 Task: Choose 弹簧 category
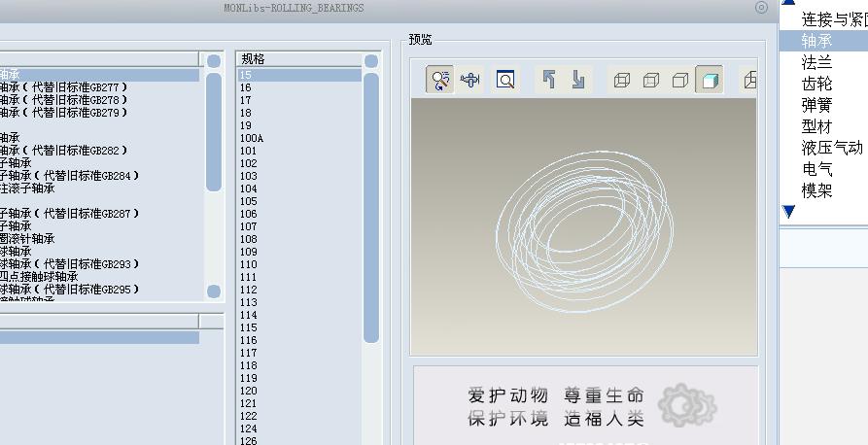[817, 105]
